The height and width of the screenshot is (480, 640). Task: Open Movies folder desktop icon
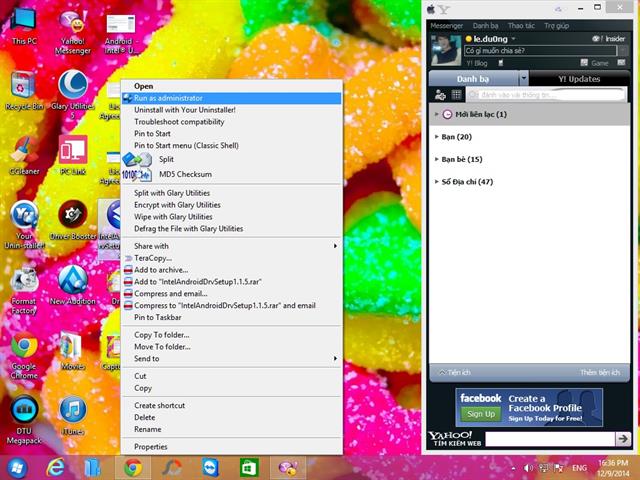(73, 351)
